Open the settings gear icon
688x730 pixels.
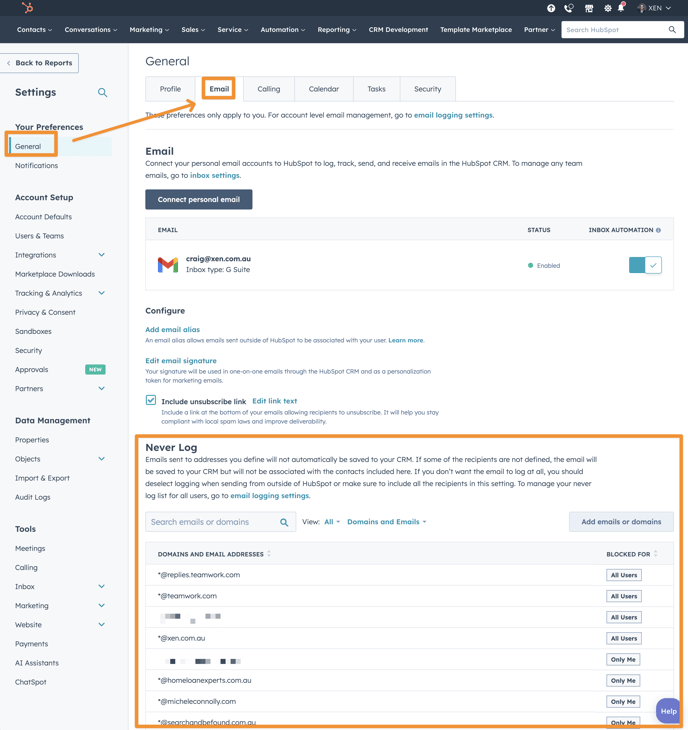tap(607, 8)
